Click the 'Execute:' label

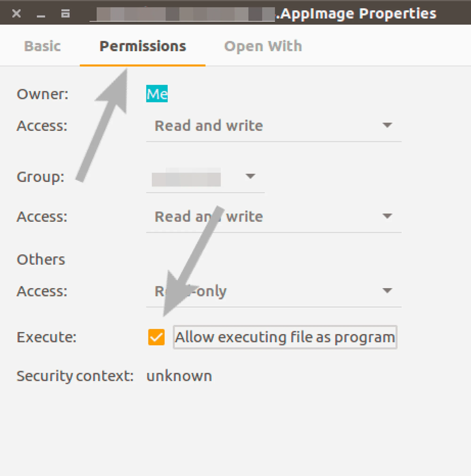pyautogui.click(x=46, y=337)
